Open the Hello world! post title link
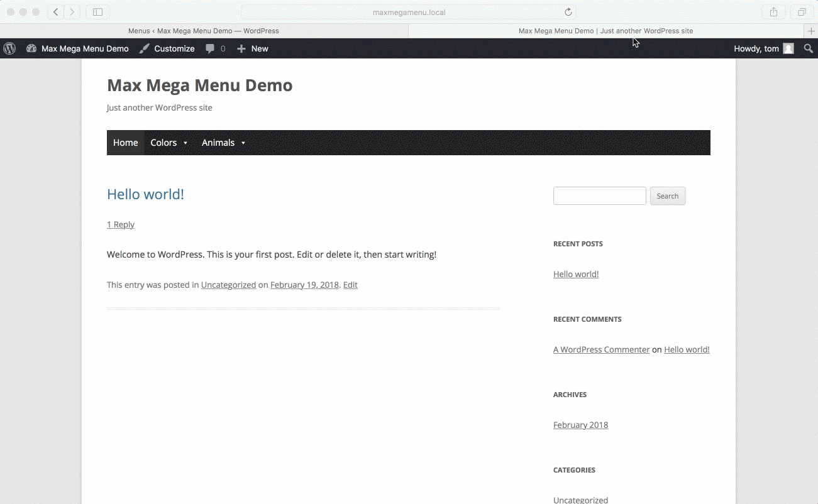 tap(145, 194)
